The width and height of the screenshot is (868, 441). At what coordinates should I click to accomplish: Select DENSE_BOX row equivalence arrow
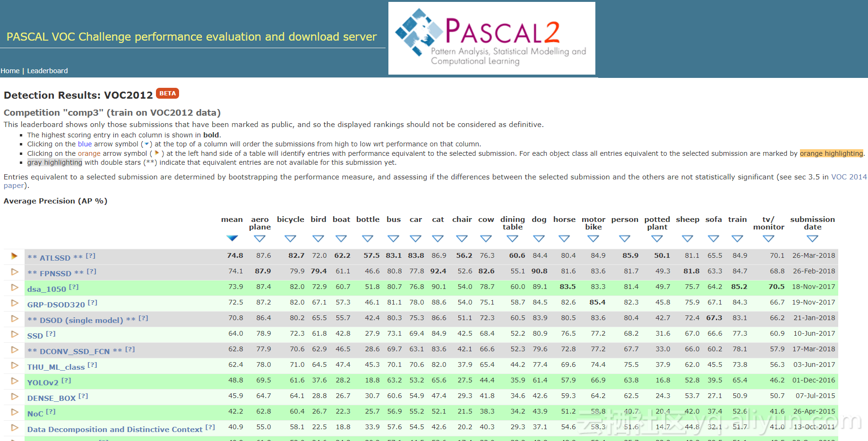click(x=14, y=396)
